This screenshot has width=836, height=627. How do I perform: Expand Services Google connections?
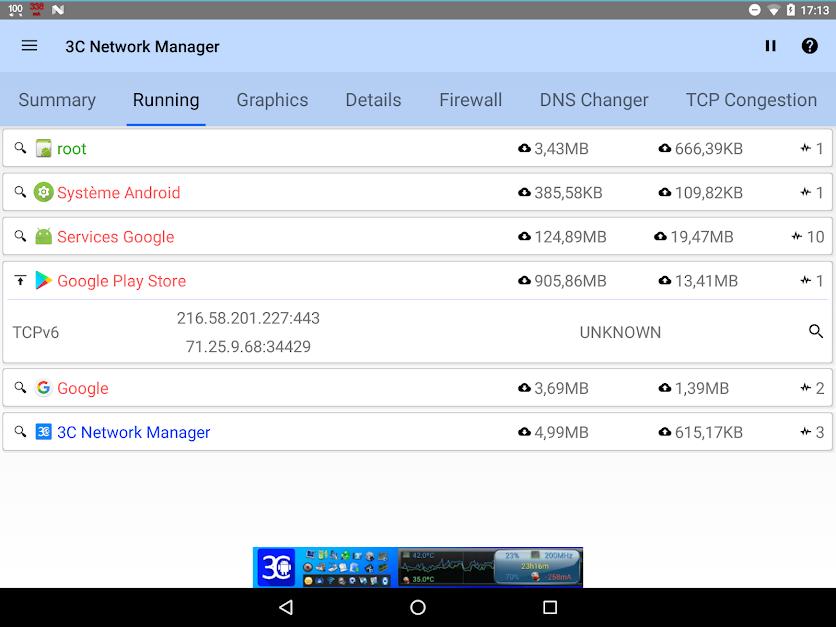20,236
